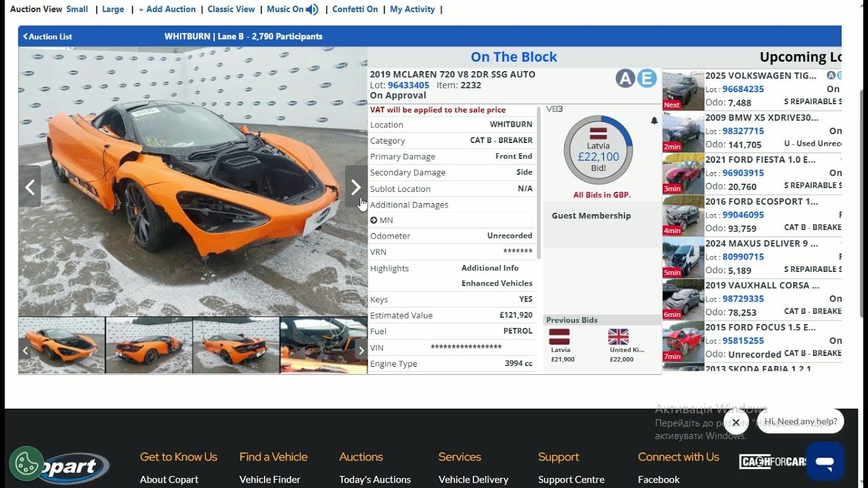This screenshot has height=488, width=868.
Task: Open Vehicle Delivery footer link
Action: tap(473, 479)
